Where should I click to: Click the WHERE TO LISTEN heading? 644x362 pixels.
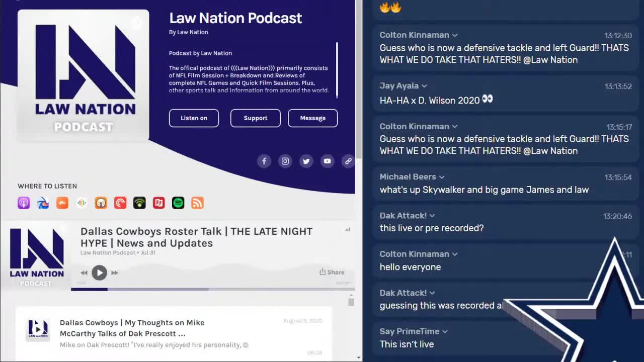(x=47, y=186)
